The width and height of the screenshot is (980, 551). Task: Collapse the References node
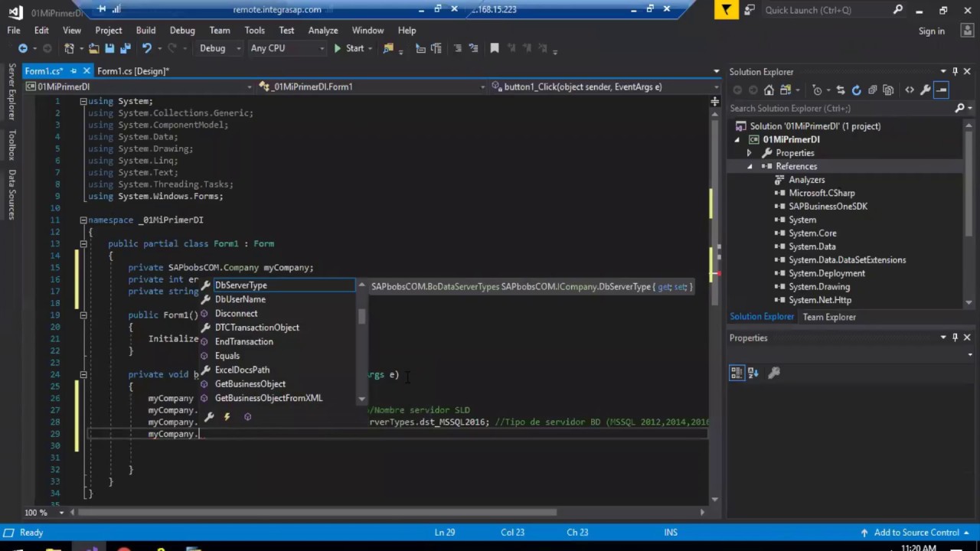pyautogui.click(x=749, y=167)
